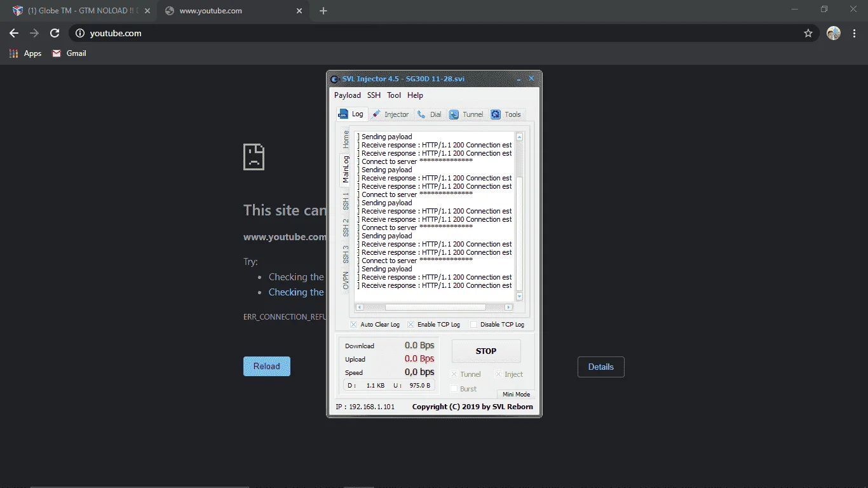Open the Gmail bookmark
This screenshot has width=868, height=488.
click(69, 53)
